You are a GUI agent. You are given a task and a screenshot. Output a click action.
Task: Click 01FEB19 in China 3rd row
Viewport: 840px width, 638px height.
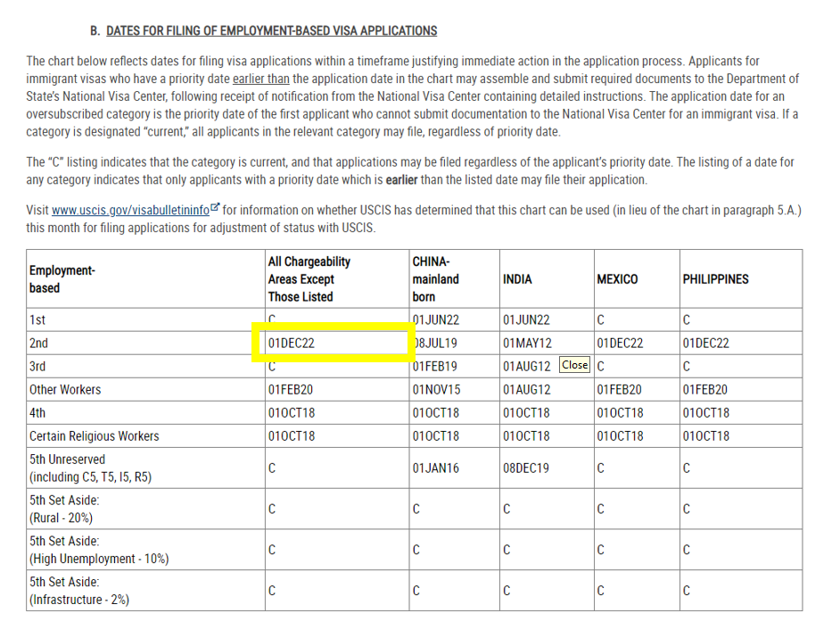click(x=434, y=367)
